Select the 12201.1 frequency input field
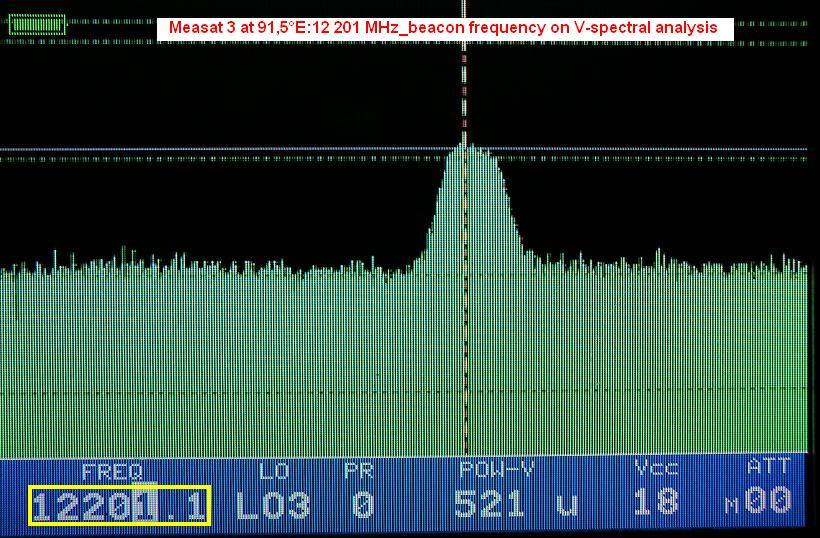Image resolution: width=820 pixels, height=538 pixels. 119,506
